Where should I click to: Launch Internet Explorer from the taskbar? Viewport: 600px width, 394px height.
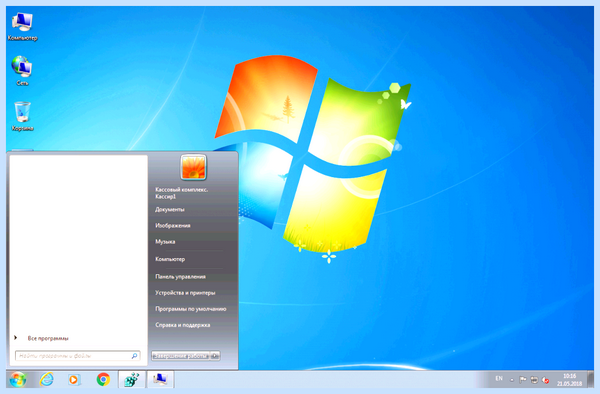(47, 379)
